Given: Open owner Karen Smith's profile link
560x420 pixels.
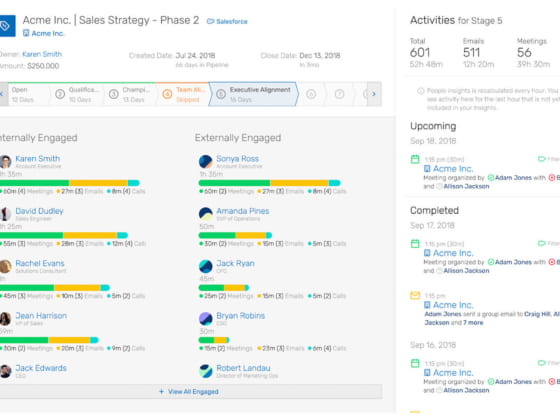Looking at the screenshot, I should 42,54.
